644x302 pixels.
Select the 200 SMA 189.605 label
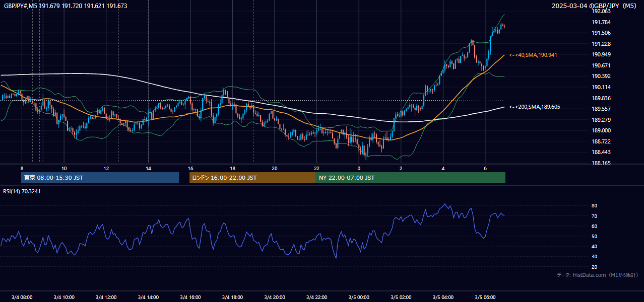click(535, 107)
